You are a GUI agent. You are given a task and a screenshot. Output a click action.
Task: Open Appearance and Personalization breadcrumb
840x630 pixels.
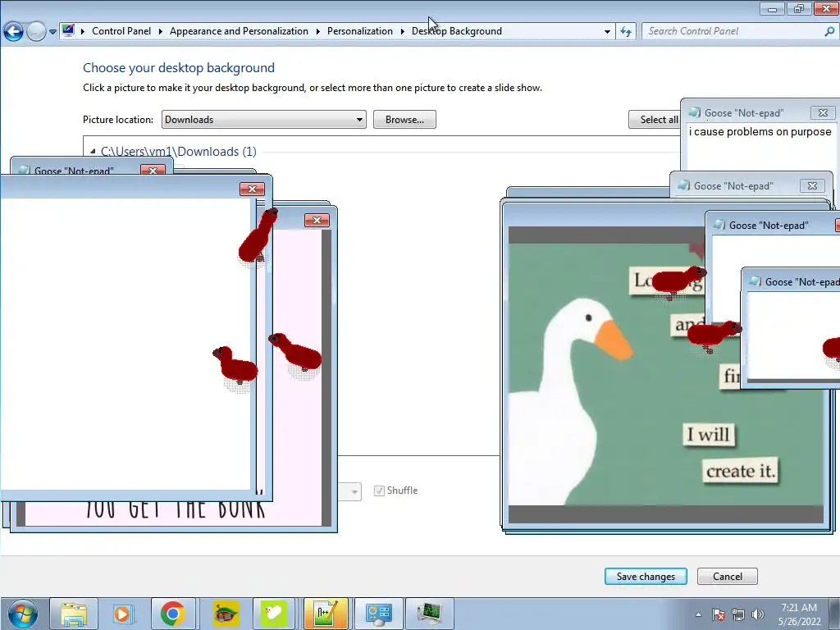point(239,31)
